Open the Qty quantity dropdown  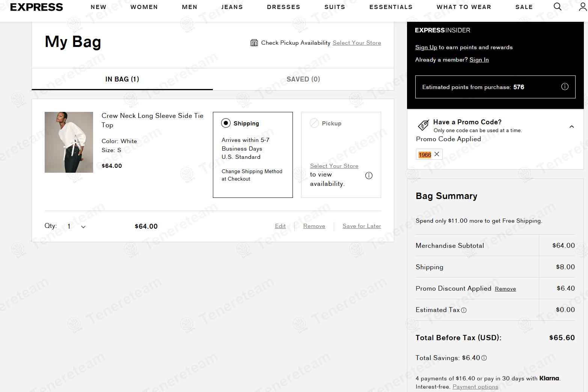click(x=76, y=226)
